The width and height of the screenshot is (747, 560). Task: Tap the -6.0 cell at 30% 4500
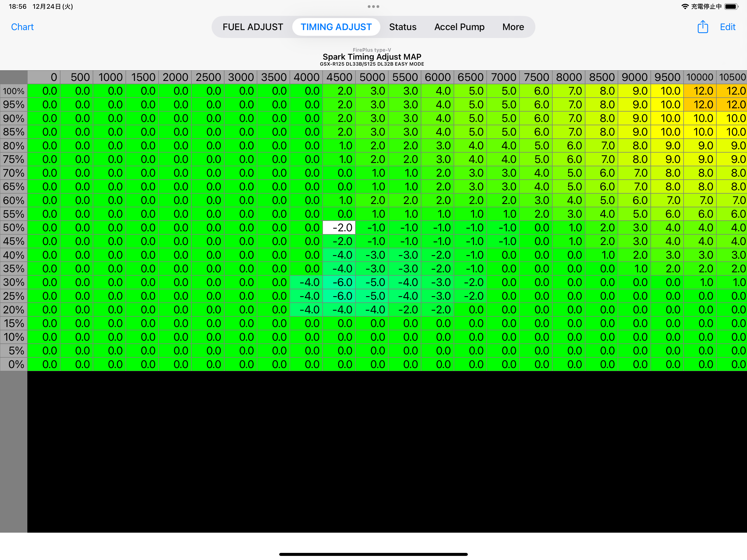(339, 282)
